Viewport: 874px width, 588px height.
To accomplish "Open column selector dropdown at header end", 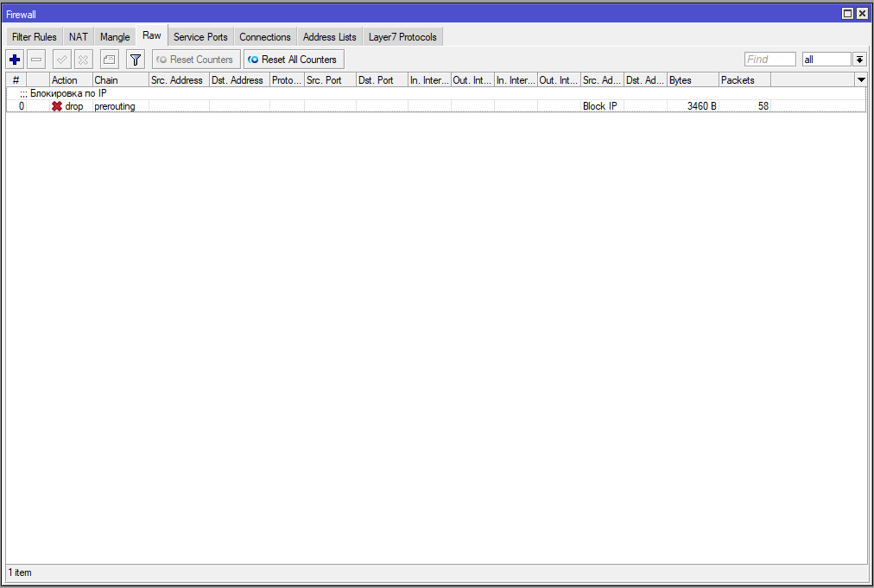I will click(x=861, y=80).
